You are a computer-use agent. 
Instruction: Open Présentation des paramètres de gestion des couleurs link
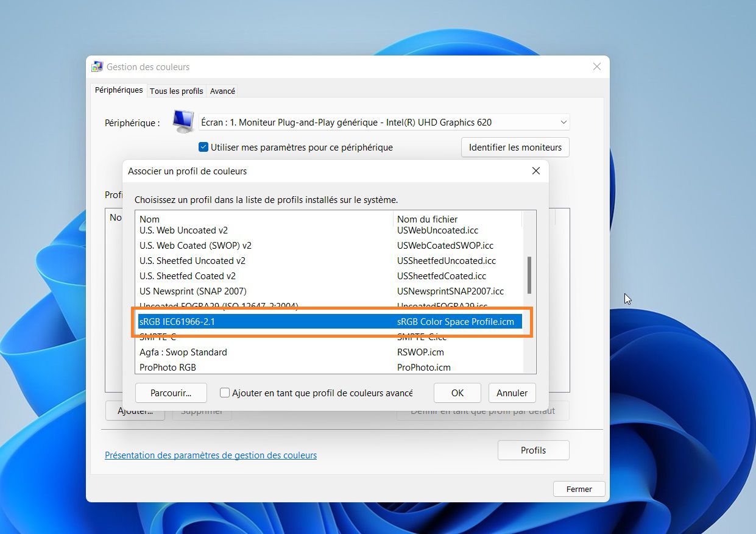pos(211,455)
